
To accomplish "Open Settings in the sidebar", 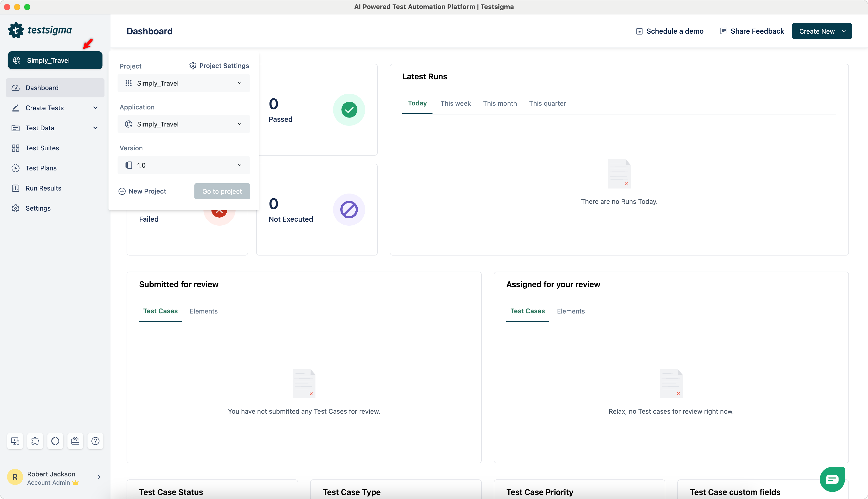I will [55, 208].
